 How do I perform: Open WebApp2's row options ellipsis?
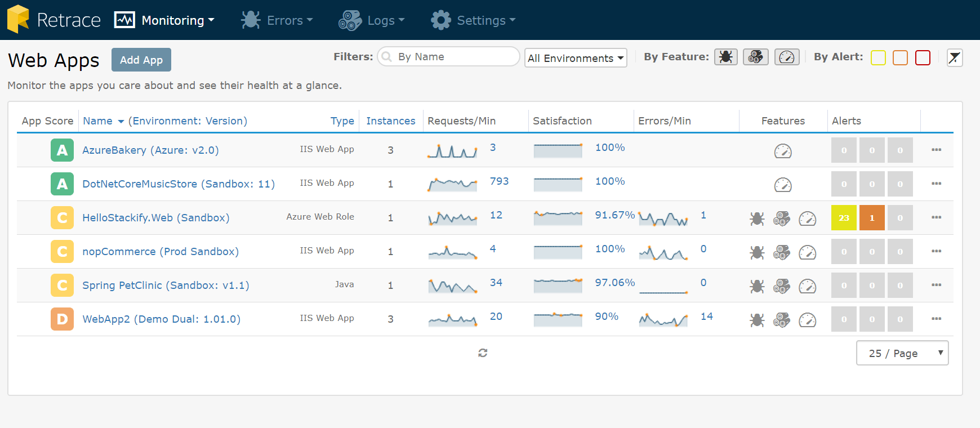point(937,319)
